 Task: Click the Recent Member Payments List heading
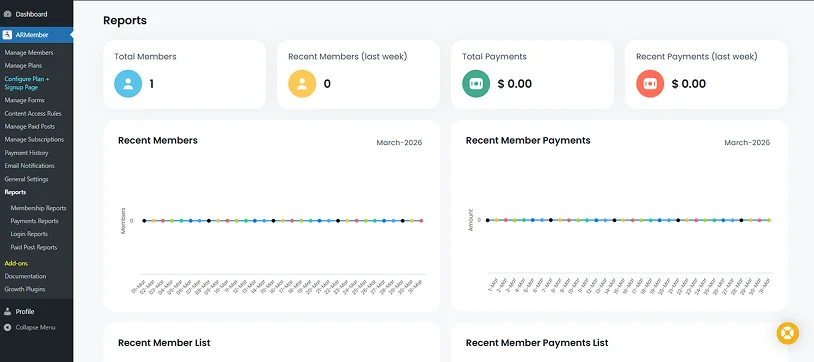tap(537, 343)
